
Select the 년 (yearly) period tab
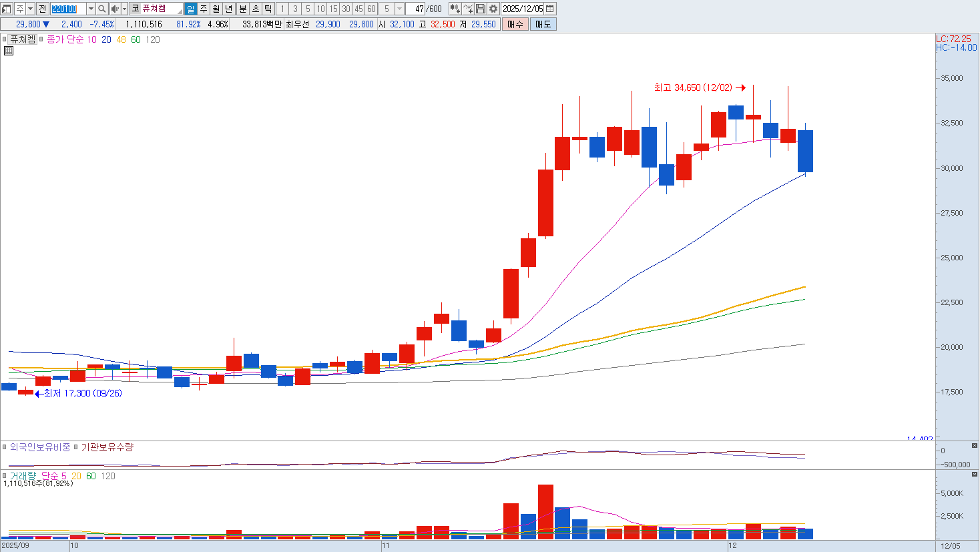pyautogui.click(x=229, y=9)
